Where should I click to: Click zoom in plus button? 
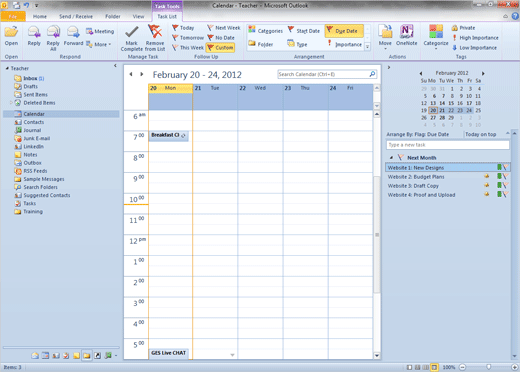515,367
